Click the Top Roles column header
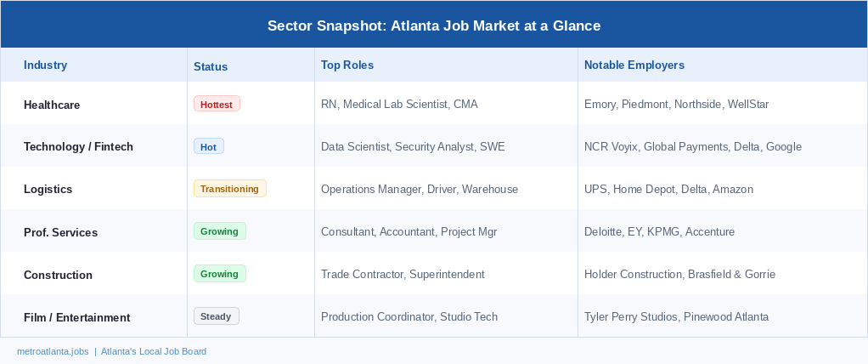868x364 pixels. pos(347,65)
